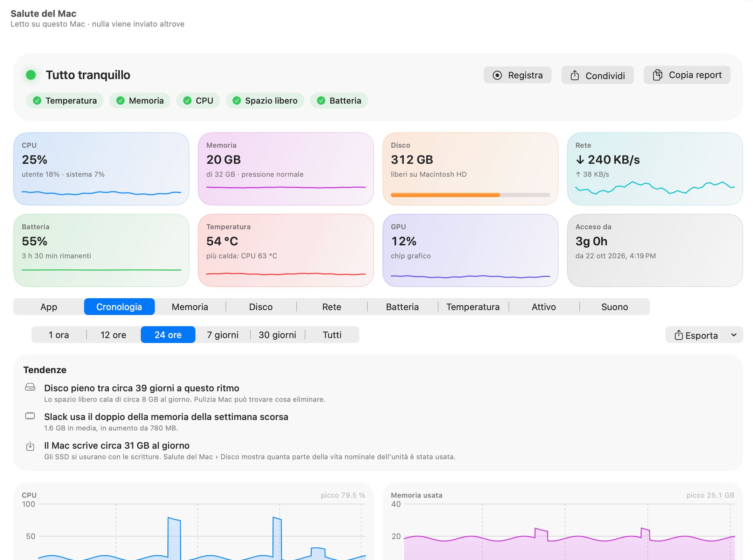Click the record icon in Registra

(x=497, y=75)
